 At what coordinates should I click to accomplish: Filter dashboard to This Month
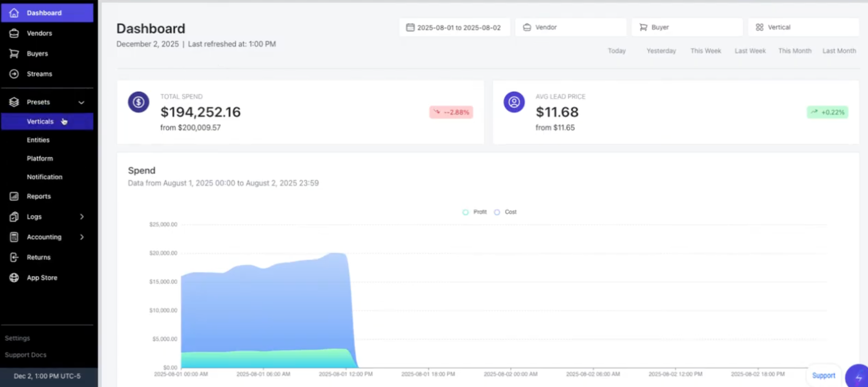tap(795, 51)
